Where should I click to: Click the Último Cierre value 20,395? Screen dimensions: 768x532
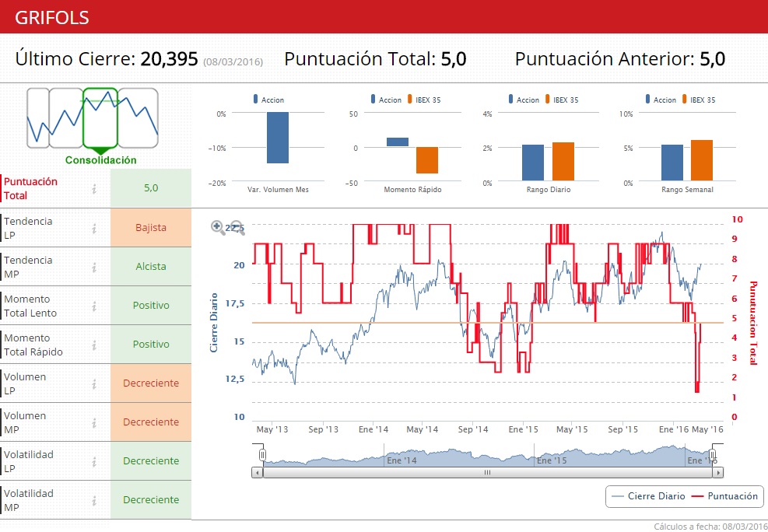[169, 59]
